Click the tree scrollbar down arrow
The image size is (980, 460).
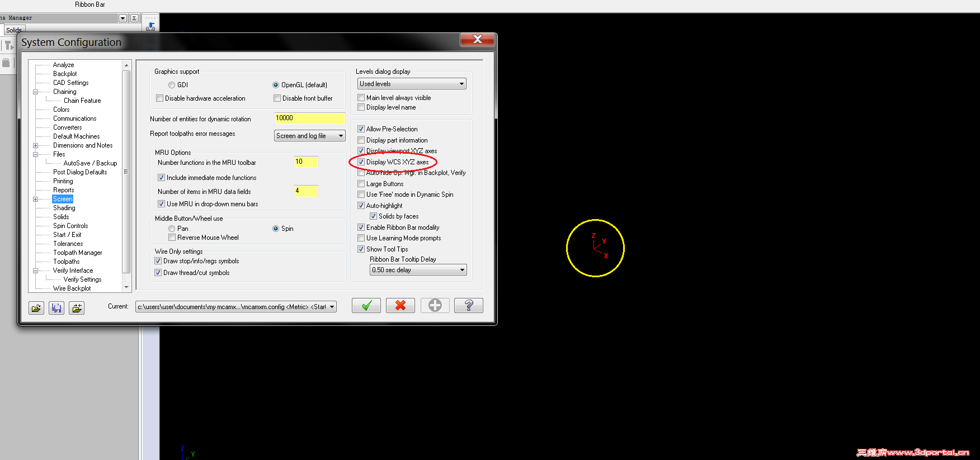[126, 287]
